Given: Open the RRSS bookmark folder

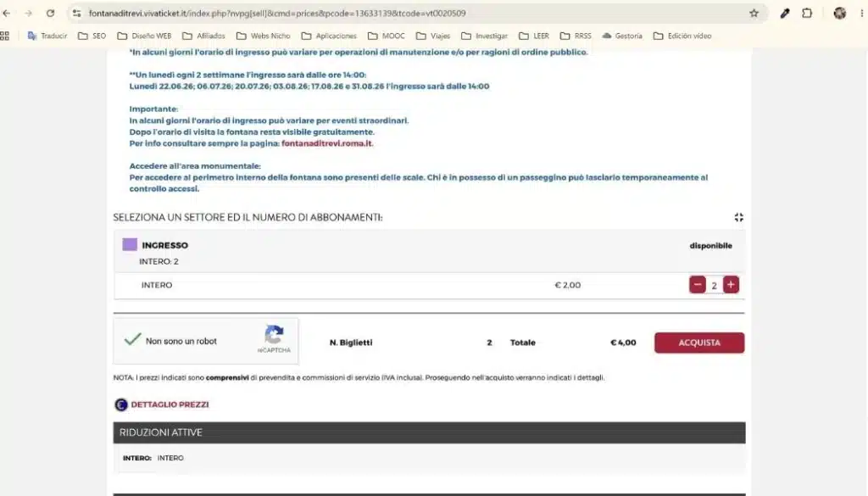Looking at the screenshot, I should (x=576, y=36).
